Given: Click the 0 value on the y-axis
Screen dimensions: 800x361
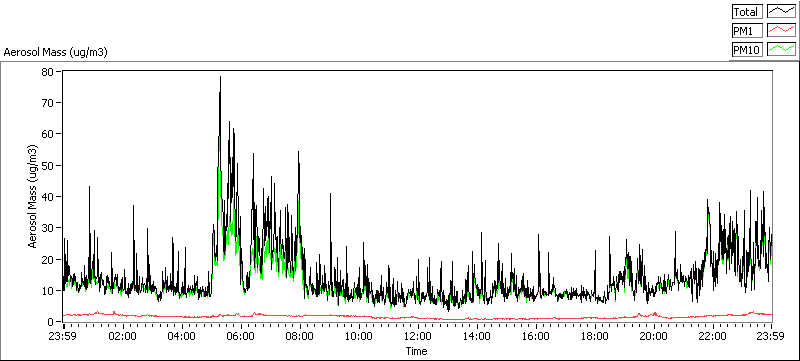Looking at the screenshot, I should coord(52,322).
